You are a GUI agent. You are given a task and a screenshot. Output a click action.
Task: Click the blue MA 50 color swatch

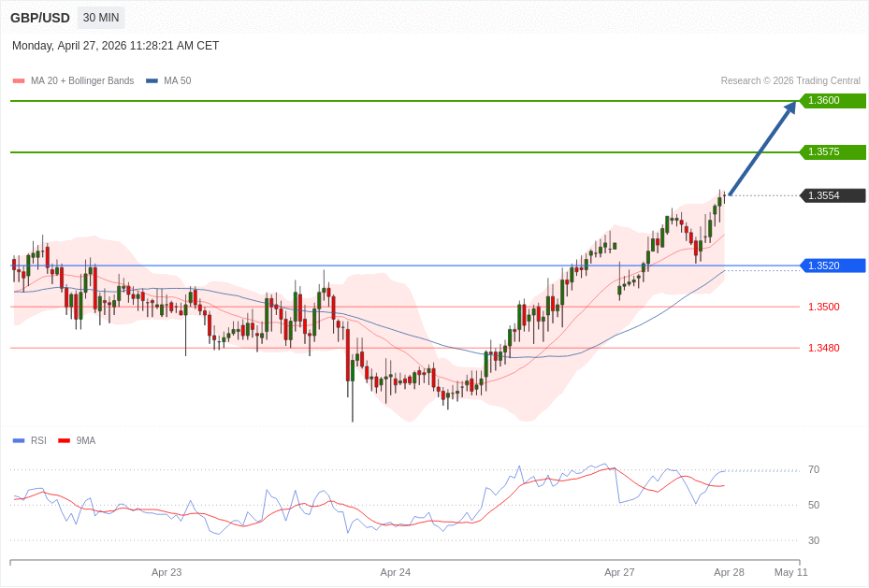[152, 81]
